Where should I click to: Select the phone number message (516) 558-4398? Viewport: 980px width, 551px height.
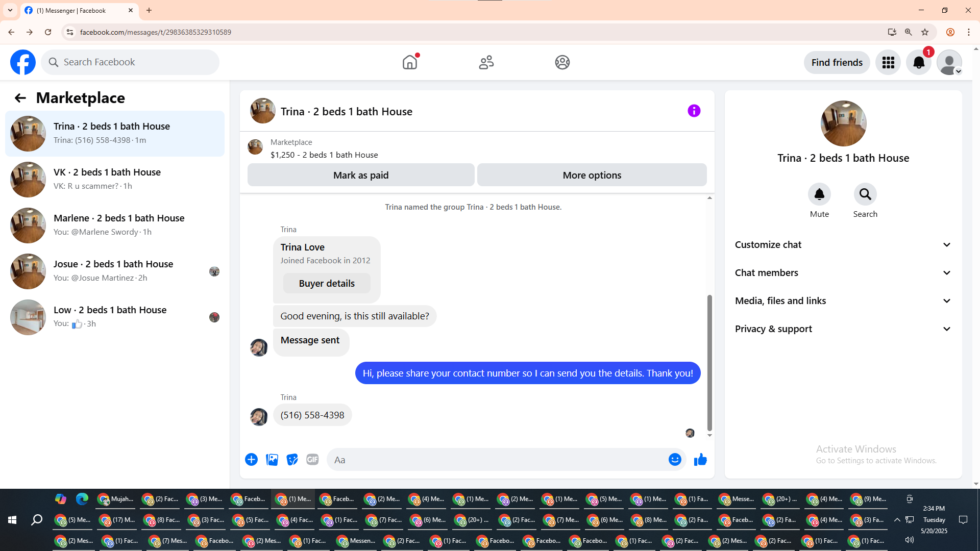[x=312, y=415]
